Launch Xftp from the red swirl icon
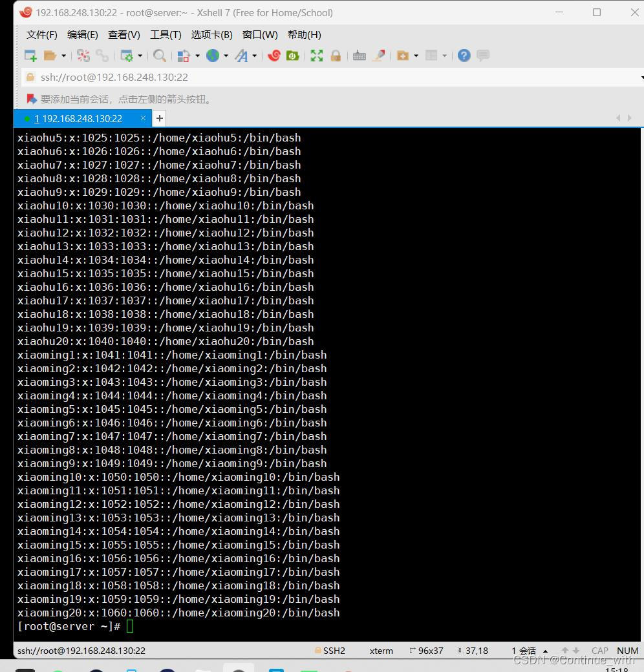The height and width of the screenshot is (672, 644). click(274, 56)
